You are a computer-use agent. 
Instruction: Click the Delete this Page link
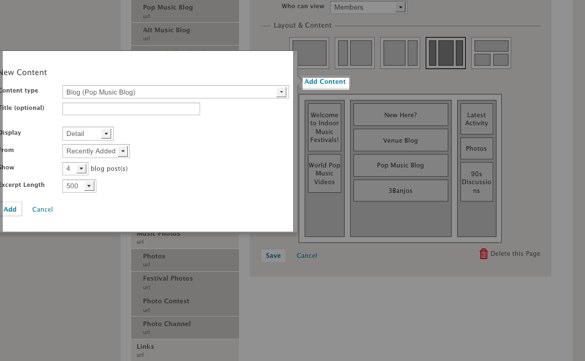tap(515, 254)
